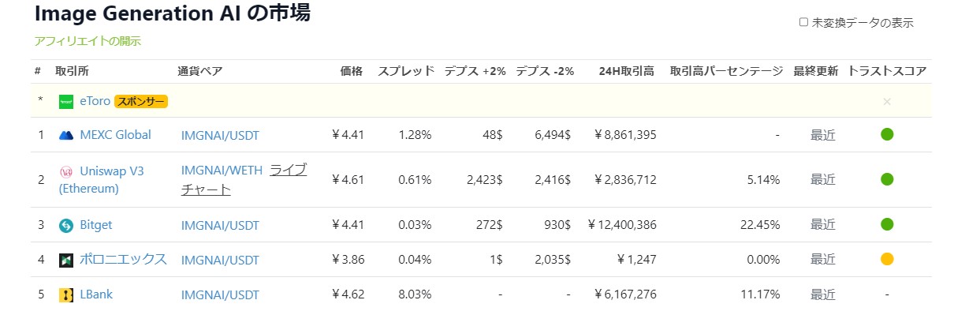The image size is (980, 330).
Task: Click MEXC Global green trust score dot
Action: (887, 135)
